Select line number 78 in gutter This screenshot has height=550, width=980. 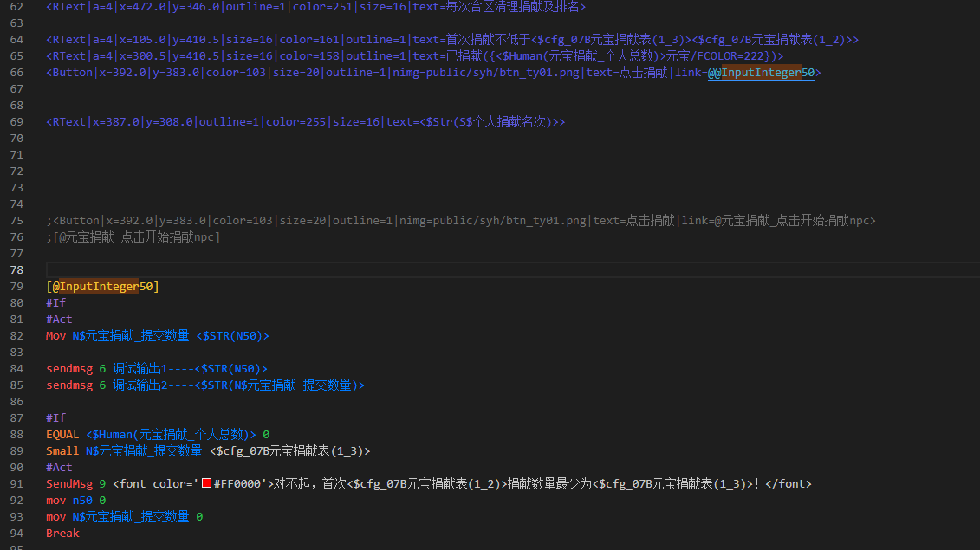pyautogui.click(x=16, y=270)
